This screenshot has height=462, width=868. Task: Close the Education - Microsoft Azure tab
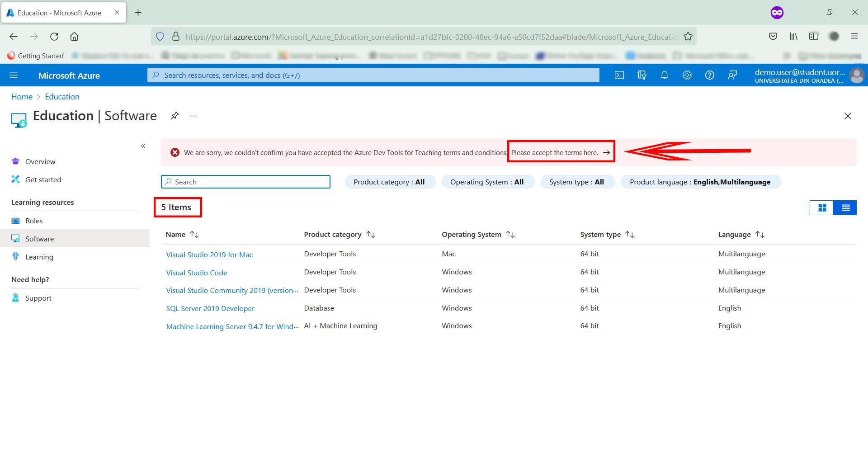[117, 13]
